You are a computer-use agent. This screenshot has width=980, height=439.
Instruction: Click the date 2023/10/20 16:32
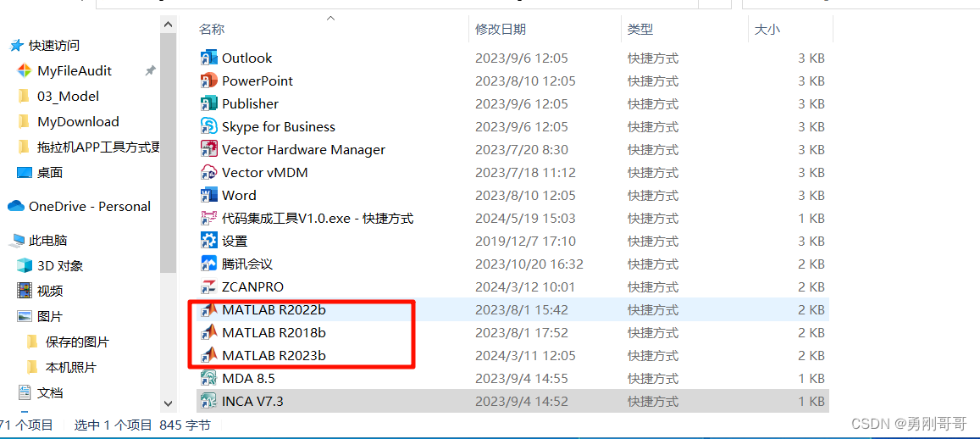529,264
